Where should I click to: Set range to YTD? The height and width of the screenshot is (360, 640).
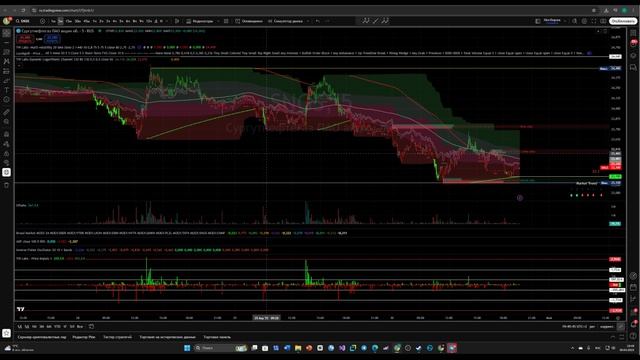pyautogui.click(x=57, y=327)
